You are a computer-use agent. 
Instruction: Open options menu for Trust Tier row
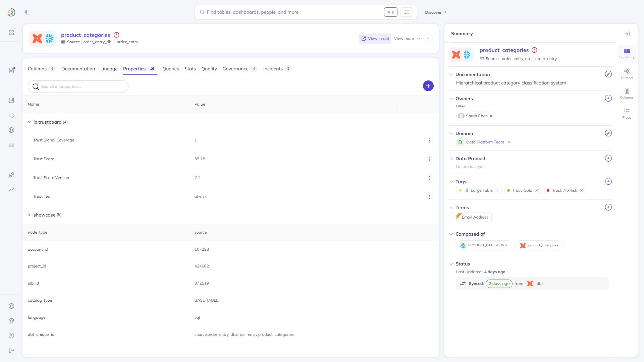coord(430,197)
